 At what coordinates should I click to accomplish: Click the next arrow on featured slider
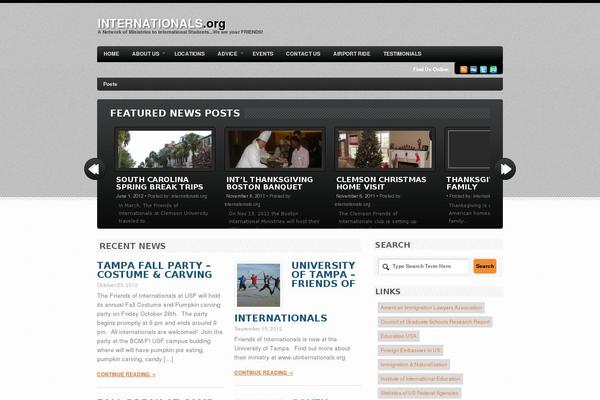pyautogui.click(x=506, y=169)
